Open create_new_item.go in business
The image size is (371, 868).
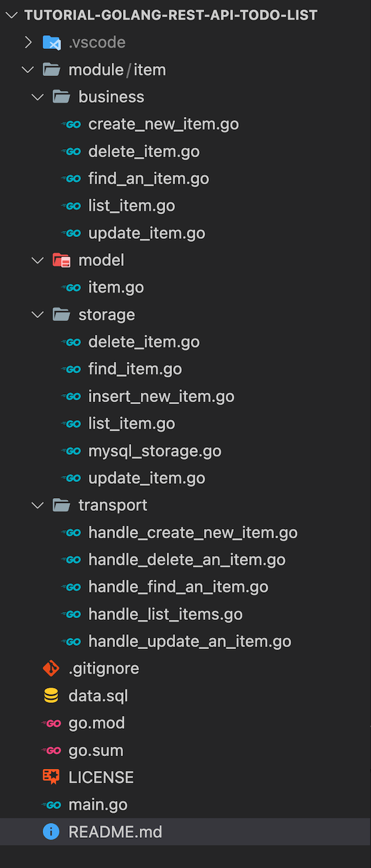(x=163, y=124)
